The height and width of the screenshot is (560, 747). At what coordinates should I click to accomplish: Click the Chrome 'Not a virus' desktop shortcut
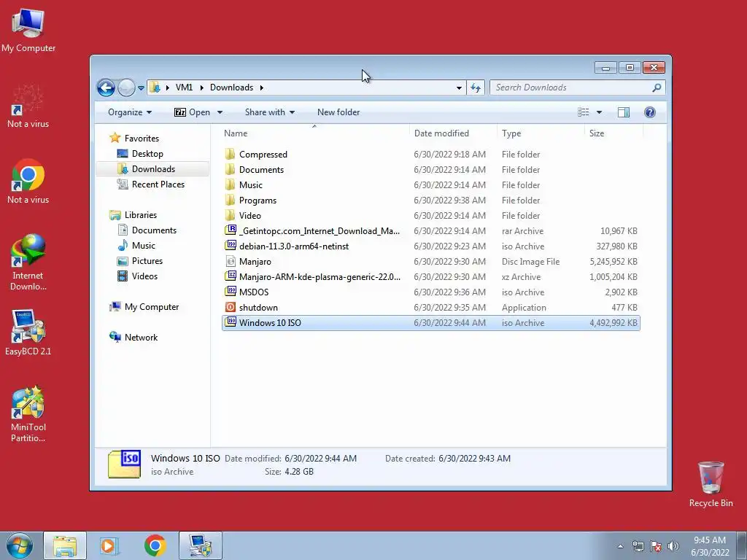click(x=28, y=181)
